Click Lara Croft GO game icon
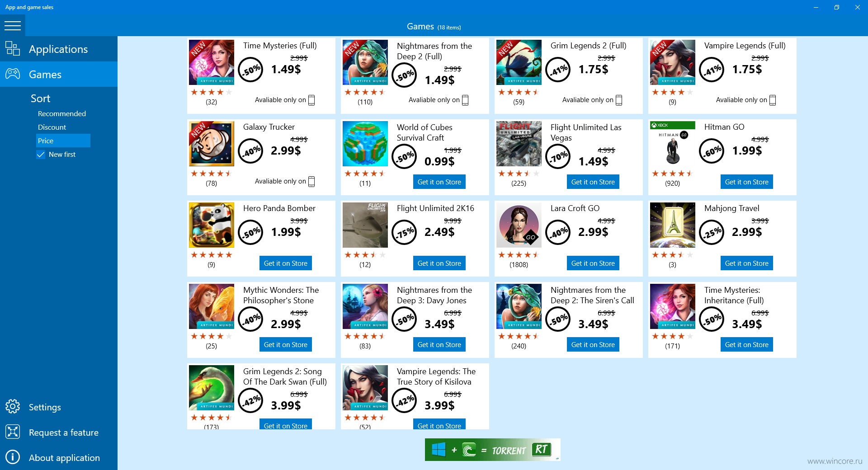 pos(519,225)
